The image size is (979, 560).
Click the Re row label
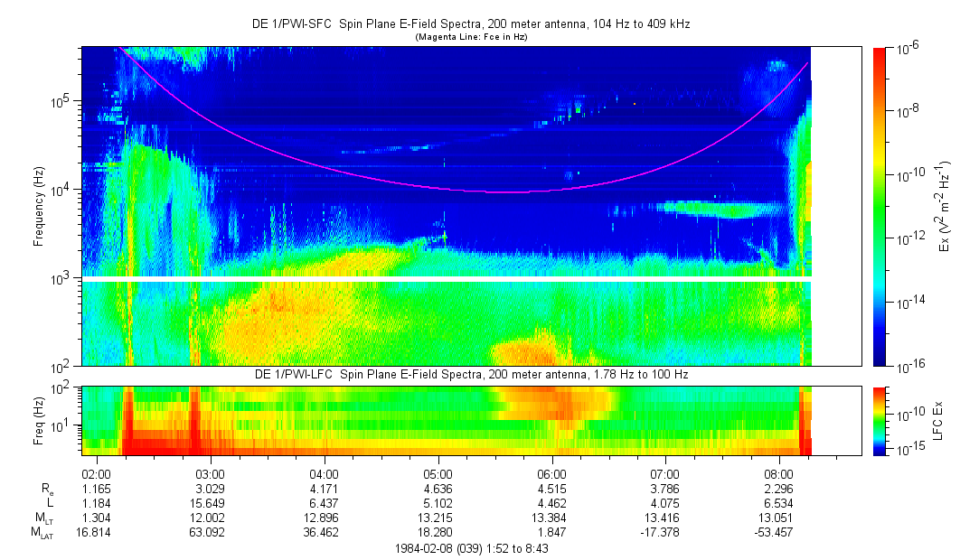click(47, 490)
